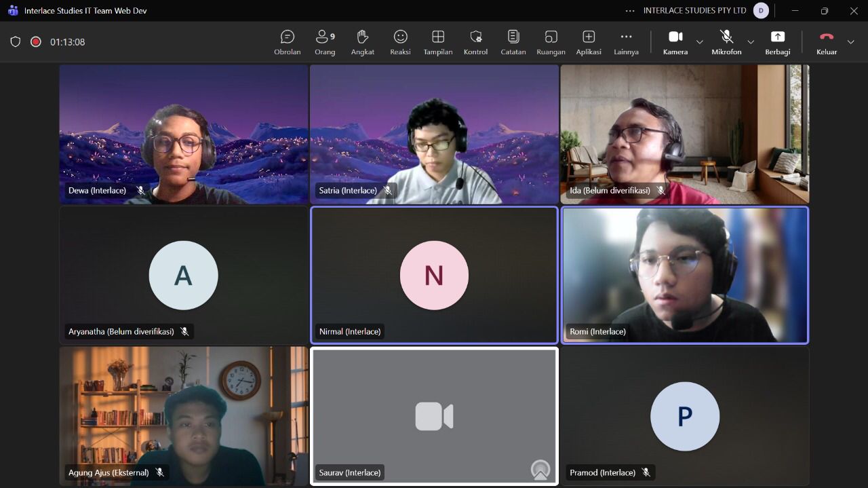
Task: Click the red recording indicator
Action: pos(36,42)
